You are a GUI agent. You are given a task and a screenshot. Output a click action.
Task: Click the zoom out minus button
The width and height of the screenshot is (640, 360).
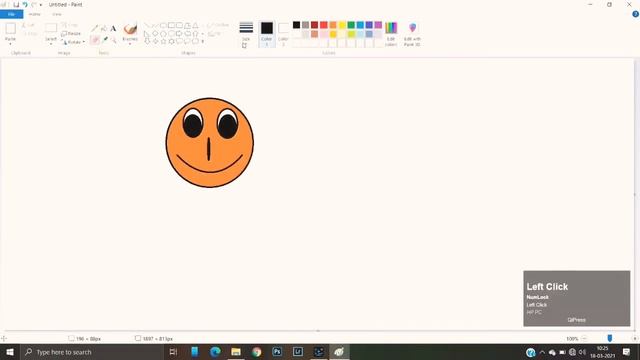click(x=584, y=338)
